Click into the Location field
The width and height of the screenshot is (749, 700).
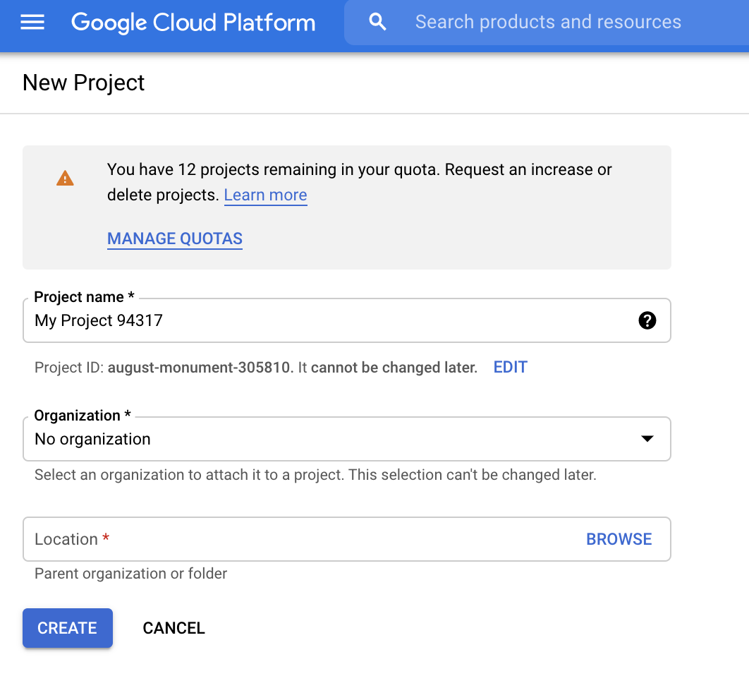pos(303,539)
